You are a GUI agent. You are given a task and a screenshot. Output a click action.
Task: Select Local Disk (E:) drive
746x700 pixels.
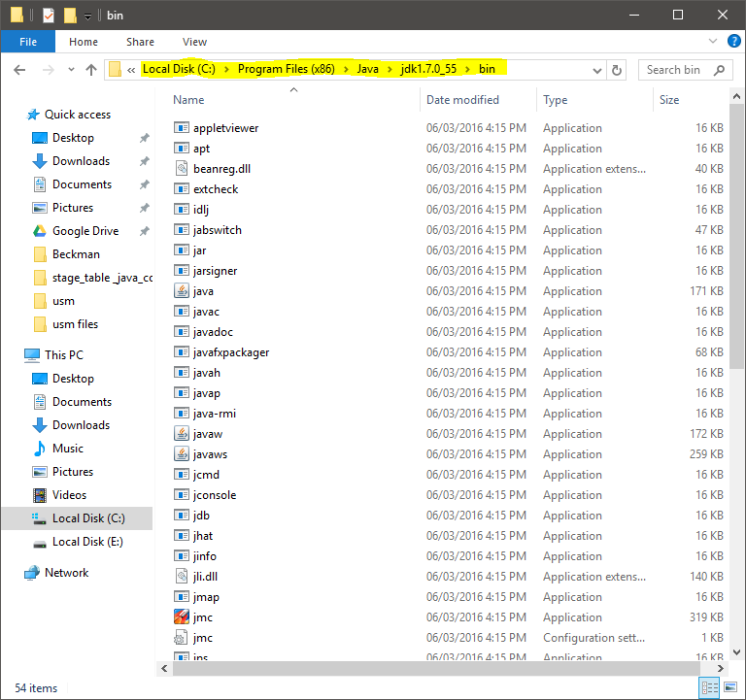pos(87,542)
